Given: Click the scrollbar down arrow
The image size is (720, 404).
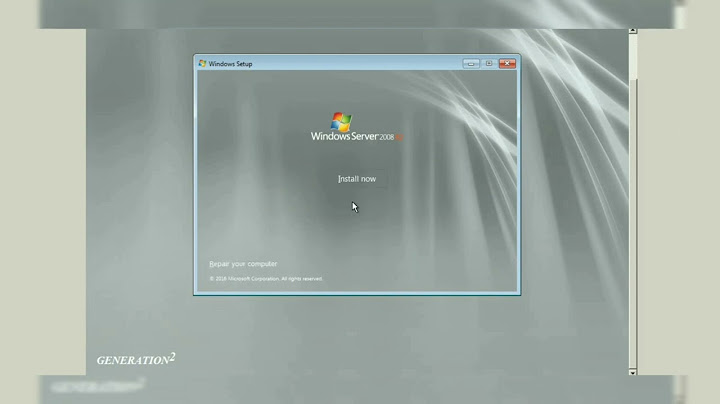Looking at the screenshot, I should click(633, 372).
